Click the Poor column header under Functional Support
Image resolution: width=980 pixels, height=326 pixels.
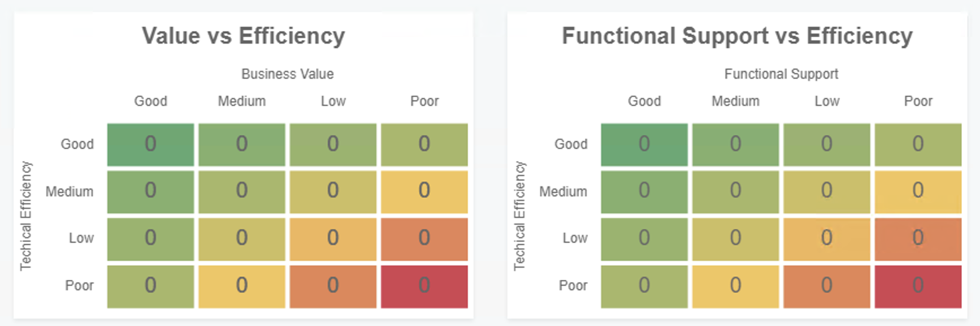[918, 101]
